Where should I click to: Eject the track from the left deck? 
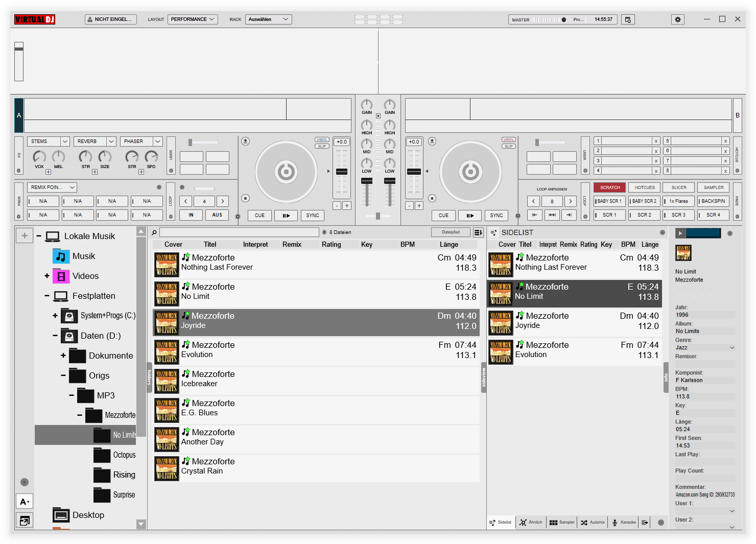click(x=246, y=141)
